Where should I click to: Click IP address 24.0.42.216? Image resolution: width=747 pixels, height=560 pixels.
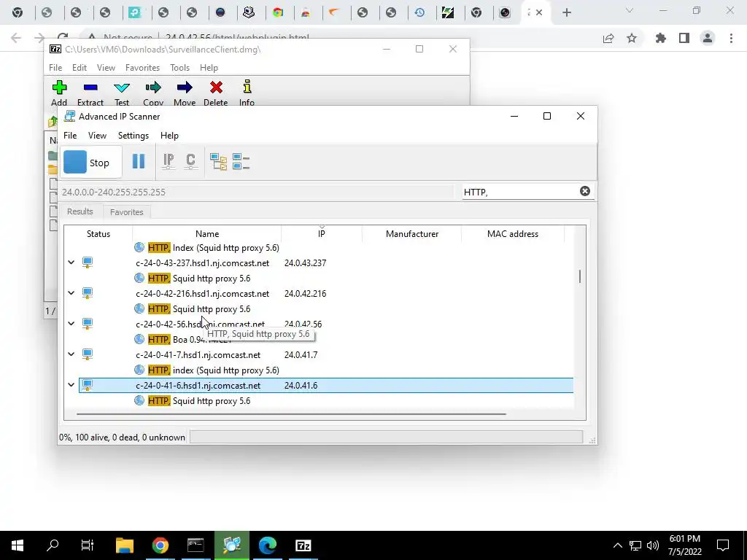tap(306, 293)
